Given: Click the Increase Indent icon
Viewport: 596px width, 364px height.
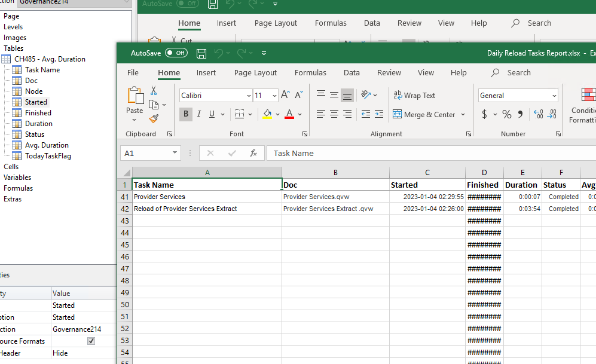Looking at the screenshot, I should pos(380,114).
